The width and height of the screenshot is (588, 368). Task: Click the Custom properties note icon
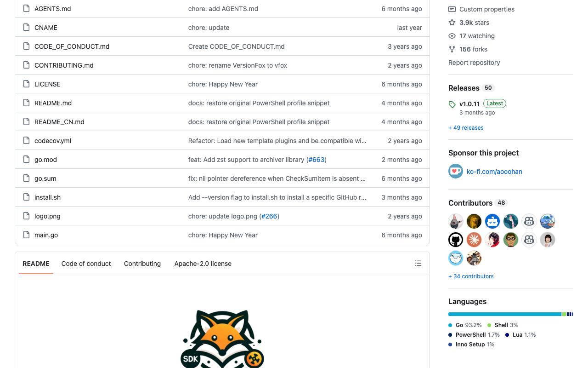click(452, 9)
